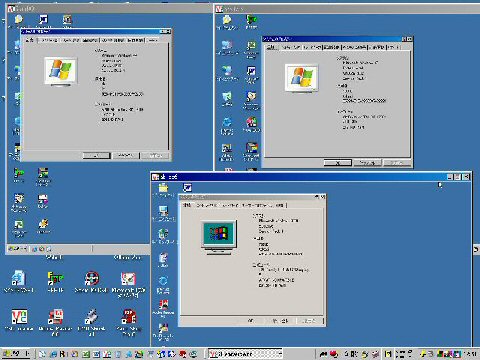Click the black R icon in quick launch

pos(62,354)
